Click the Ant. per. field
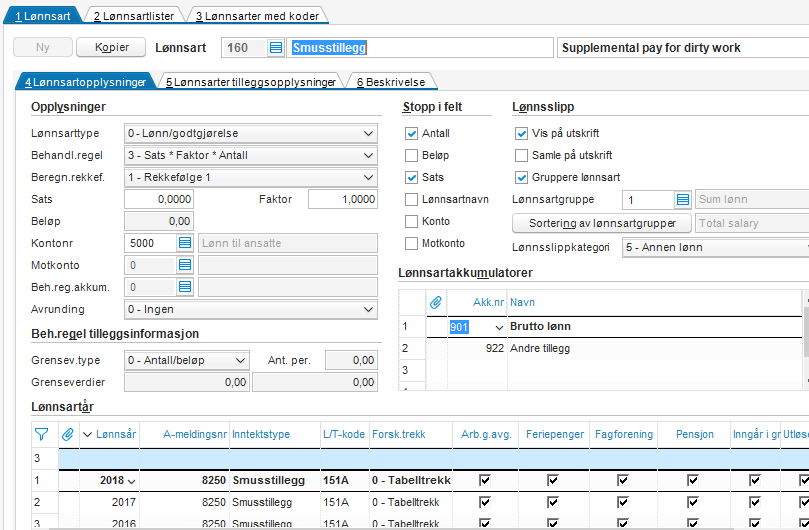 [351, 360]
